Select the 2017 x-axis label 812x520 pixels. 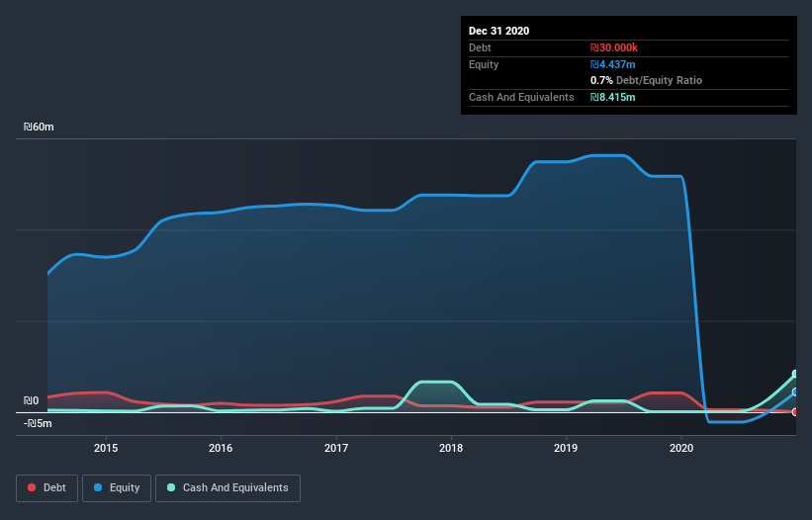tap(336, 447)
